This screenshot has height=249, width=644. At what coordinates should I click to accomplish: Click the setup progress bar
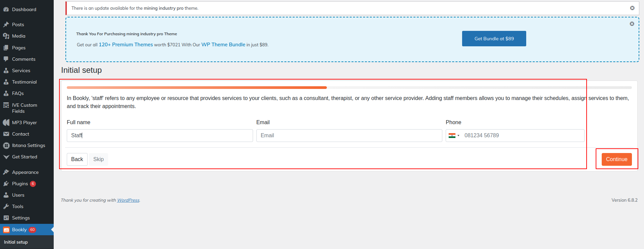click(349, 88)
